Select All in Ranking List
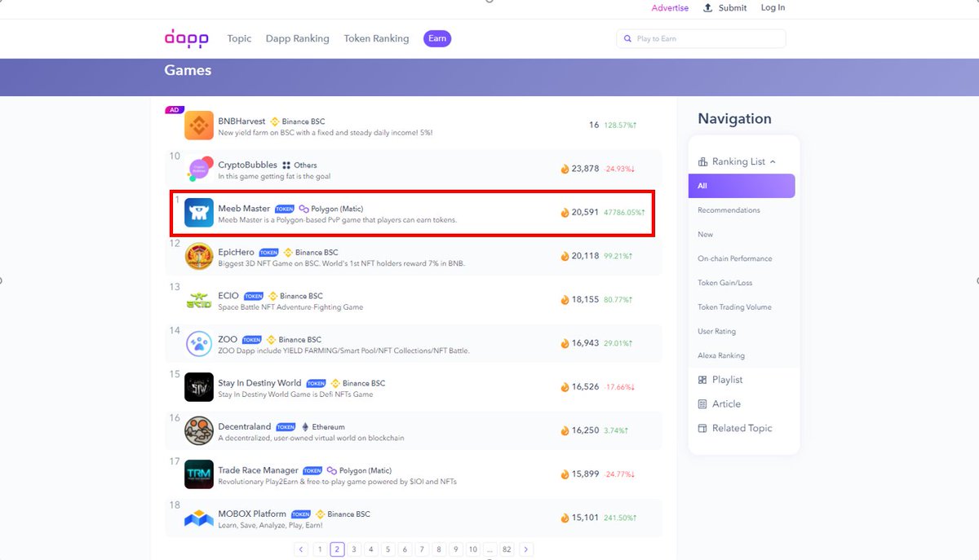979x560 pixels. pos(742,186)
